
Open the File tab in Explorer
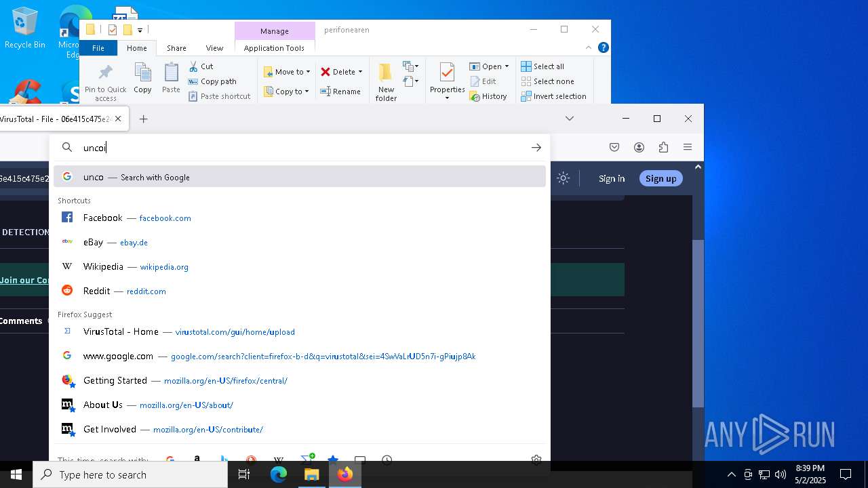coord(98,48)
